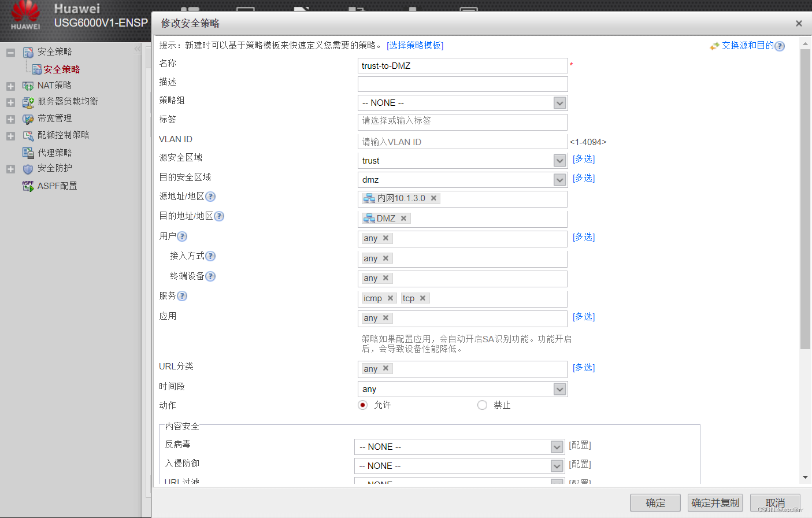Click 多选 link for URL分类

pos(584,368)
